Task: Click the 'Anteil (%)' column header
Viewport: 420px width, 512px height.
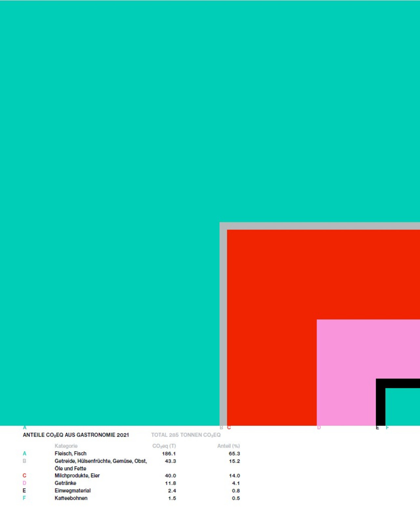Action: coord(228,446)
